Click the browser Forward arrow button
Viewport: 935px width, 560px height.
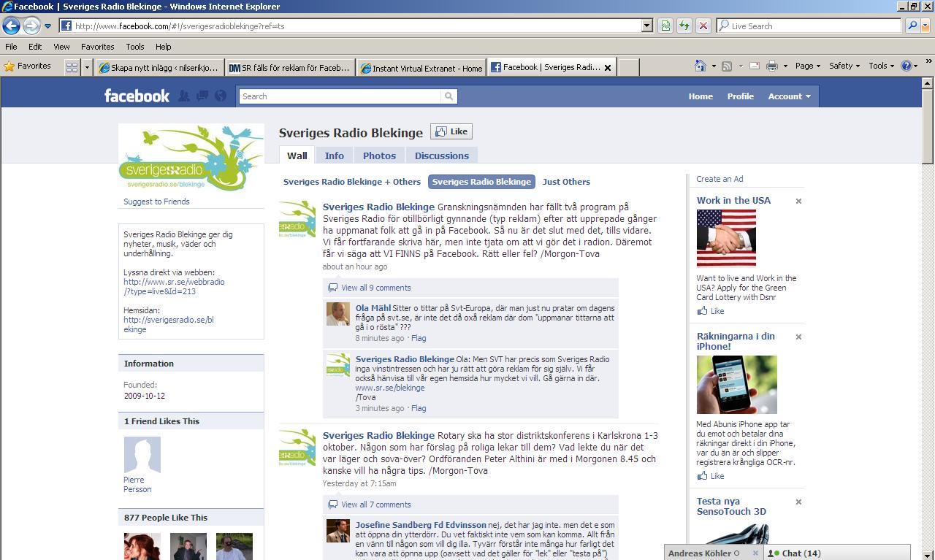tap(31, 26)
